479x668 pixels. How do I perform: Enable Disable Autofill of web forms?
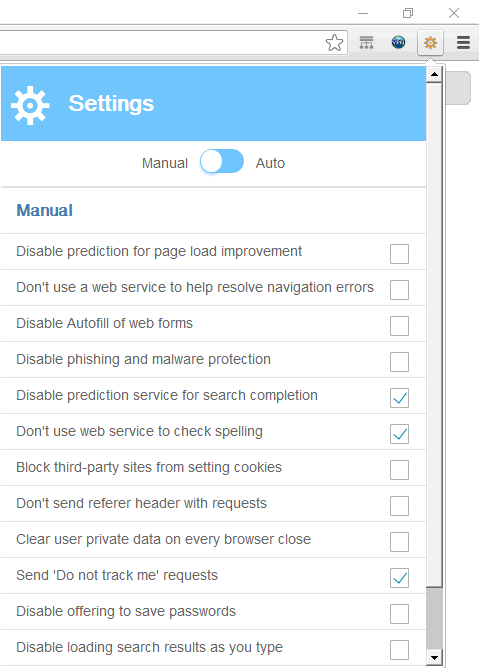click(x=399, y=326)
